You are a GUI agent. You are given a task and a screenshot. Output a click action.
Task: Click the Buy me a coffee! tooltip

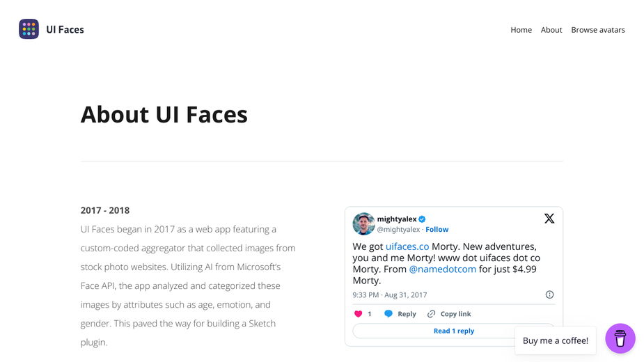click(556, 340)
